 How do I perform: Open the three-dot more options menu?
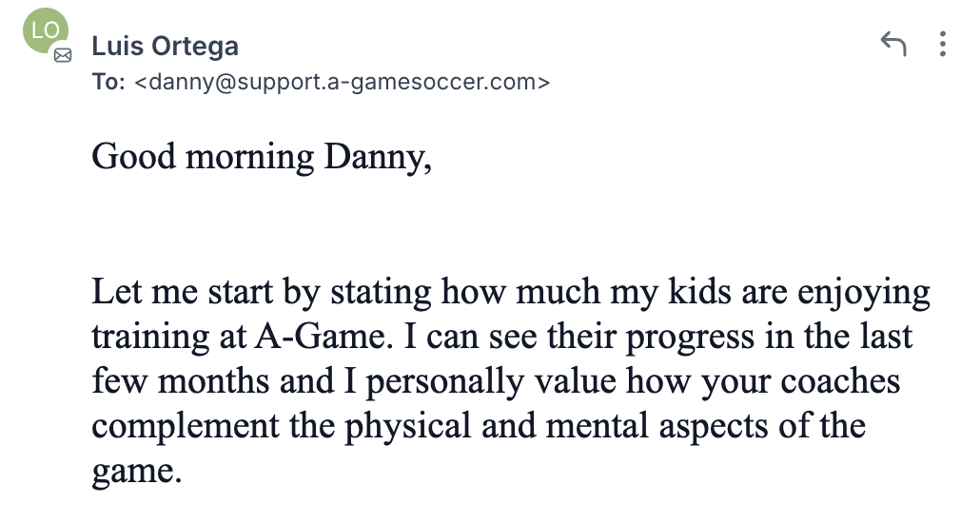(x=943, y=45)
